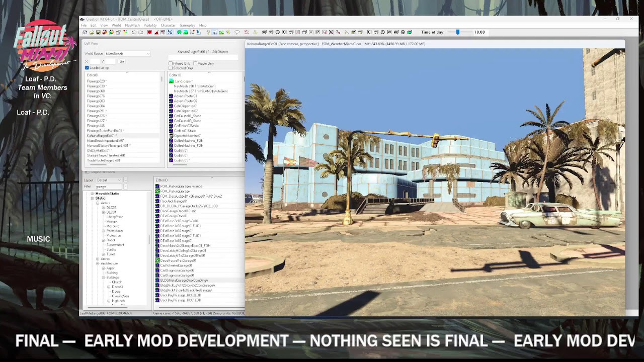Expand the Ammo tree node

coord(98,259)
